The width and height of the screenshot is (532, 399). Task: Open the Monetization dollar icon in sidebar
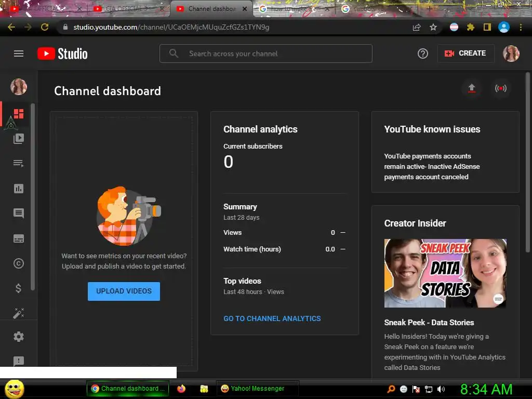pos(19,288)
